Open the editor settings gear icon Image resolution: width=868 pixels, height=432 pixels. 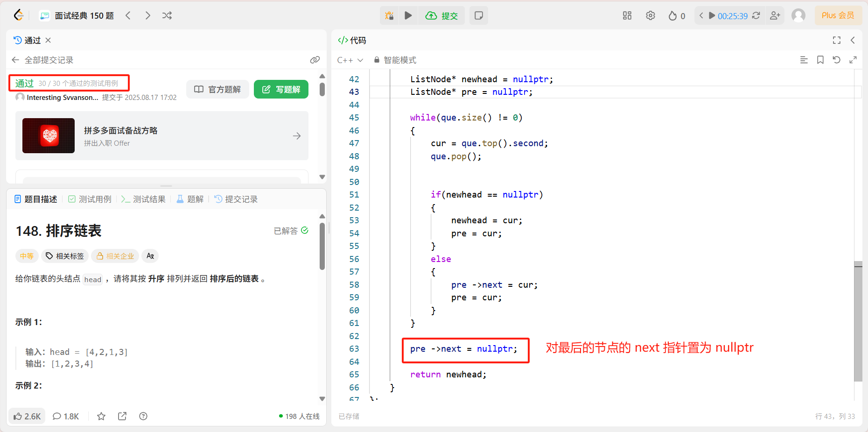point(651,15)
